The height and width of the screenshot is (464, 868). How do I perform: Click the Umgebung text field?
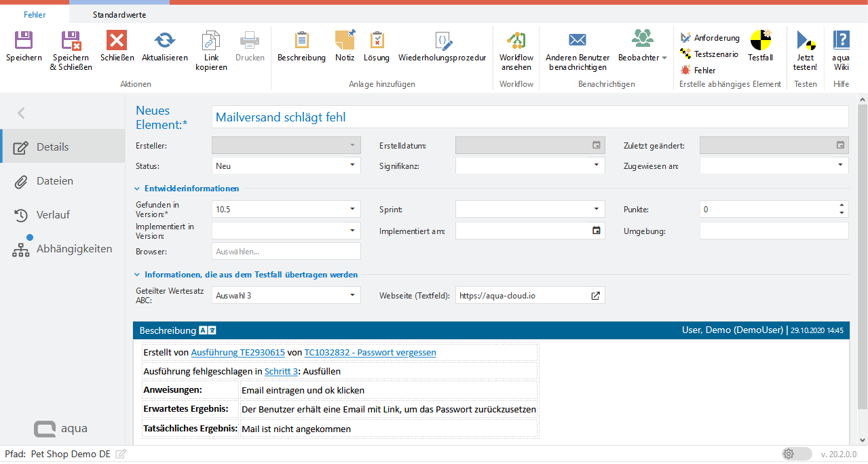(774, 231)
